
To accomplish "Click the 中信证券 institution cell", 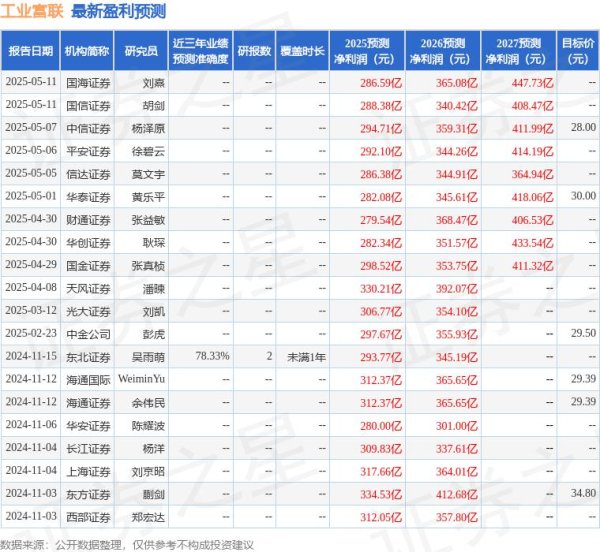I will [88, 129].
